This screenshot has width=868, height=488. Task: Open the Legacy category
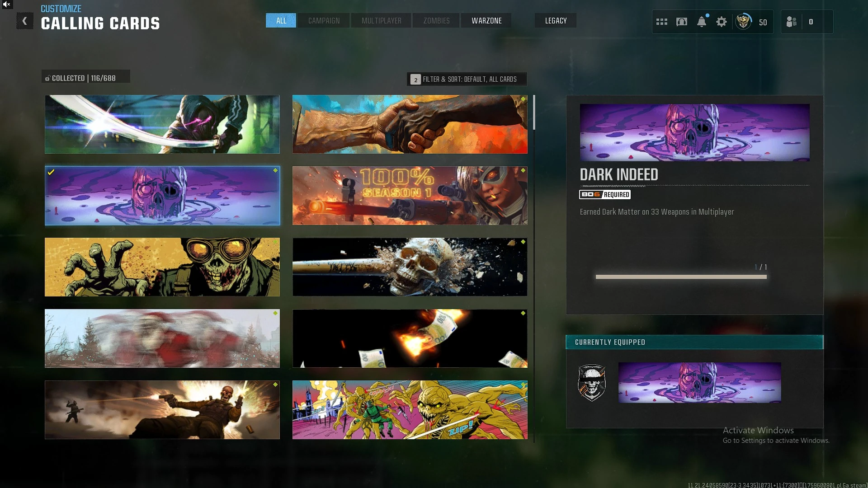[x=556, y=21]
